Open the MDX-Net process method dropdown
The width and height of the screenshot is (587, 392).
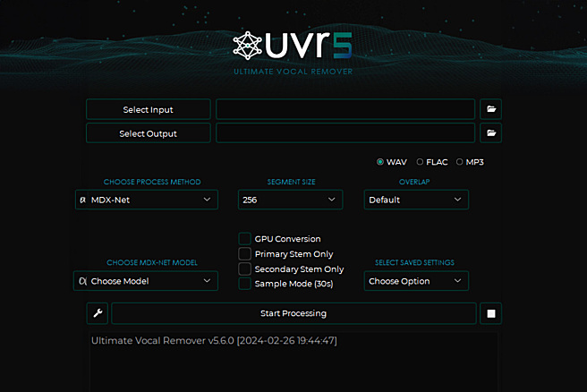coord(147,200)
